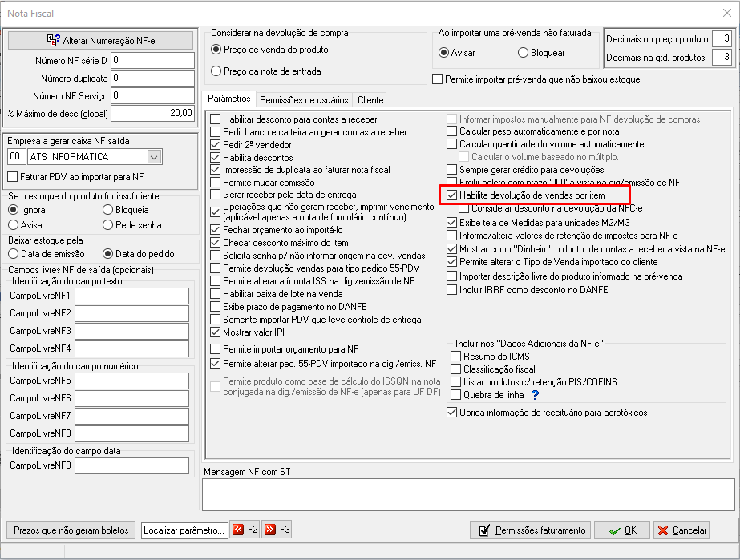740x560 pixels.
Task: Enable Classificação fiscal checkbox
Action: tap(456, 369)
